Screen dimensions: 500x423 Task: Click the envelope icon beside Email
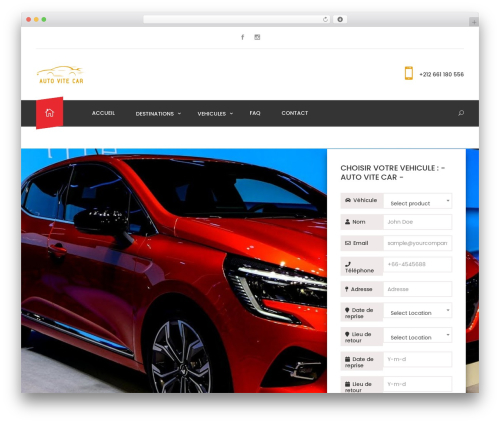[348, 243]
